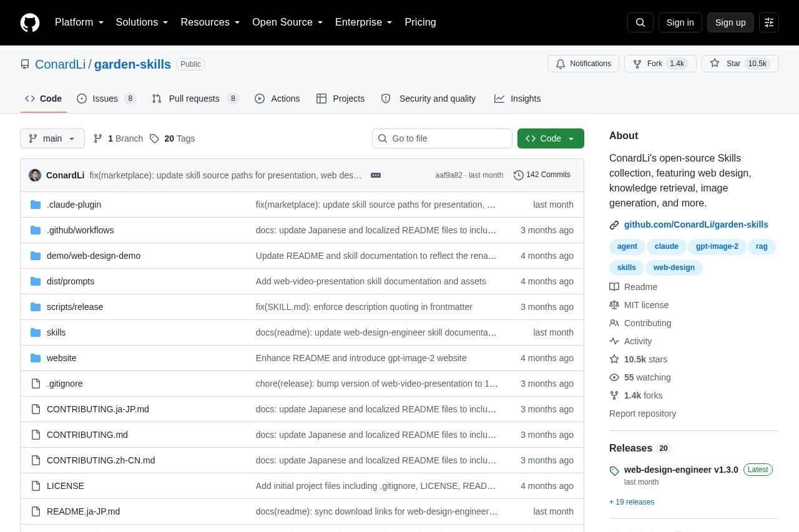This screenshot has width=799, height=532.
Task: Click the GitHub logo icon
Action: 30,22
